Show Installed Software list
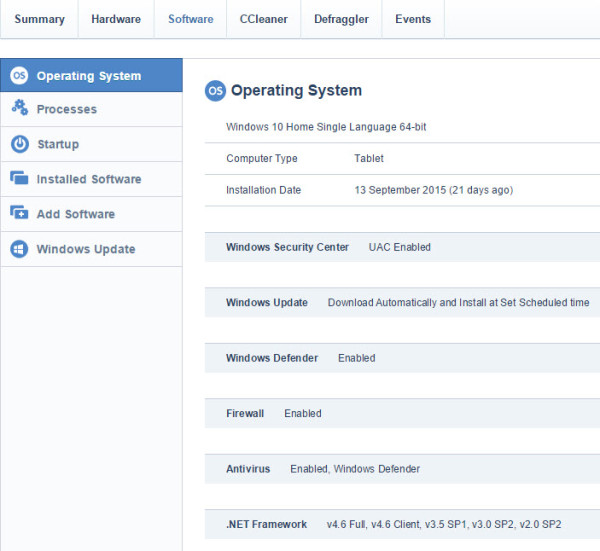Image resolution: width=600 pixels, height=551 pixels. [89, 179]
